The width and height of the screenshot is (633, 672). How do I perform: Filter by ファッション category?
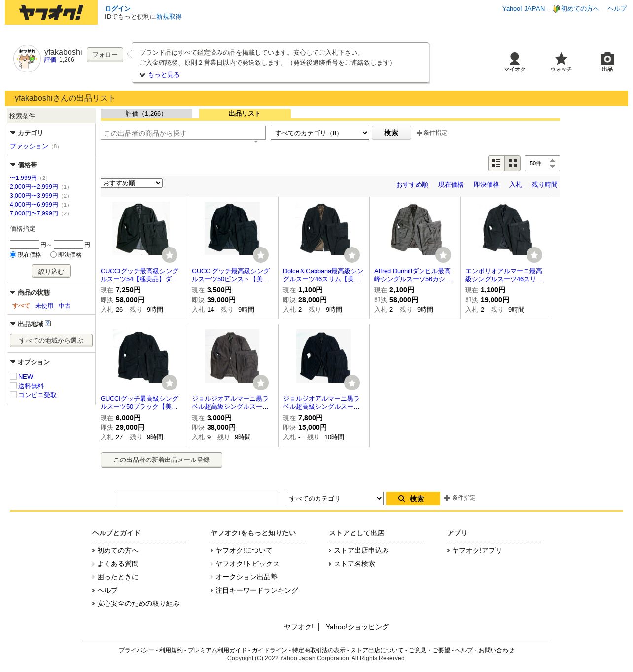point(29,146)
